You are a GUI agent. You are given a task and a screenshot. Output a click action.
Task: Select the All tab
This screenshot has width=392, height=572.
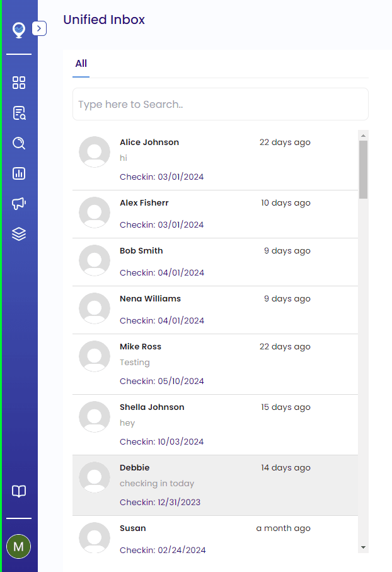tap(81, 64)
